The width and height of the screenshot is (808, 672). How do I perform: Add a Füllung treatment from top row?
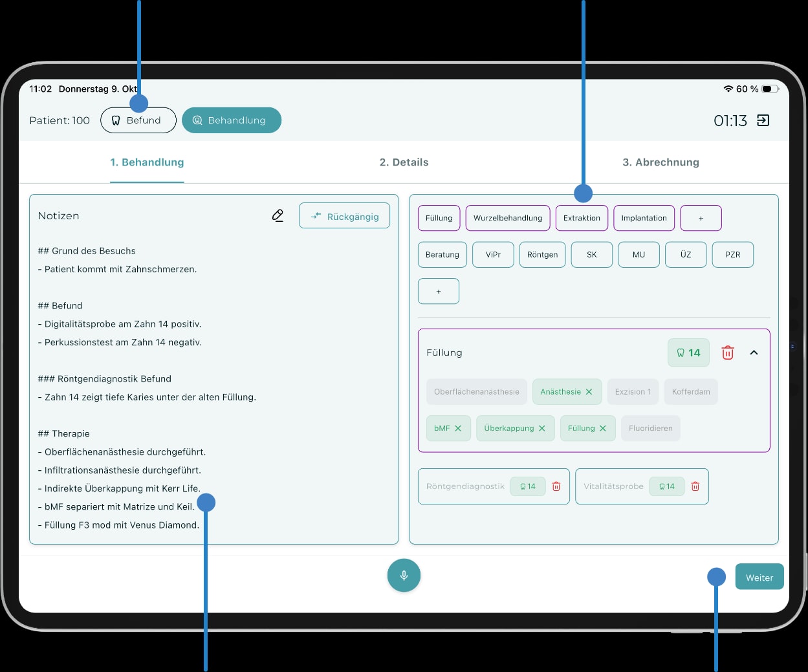pyautogui.click(x=439, y=218)
